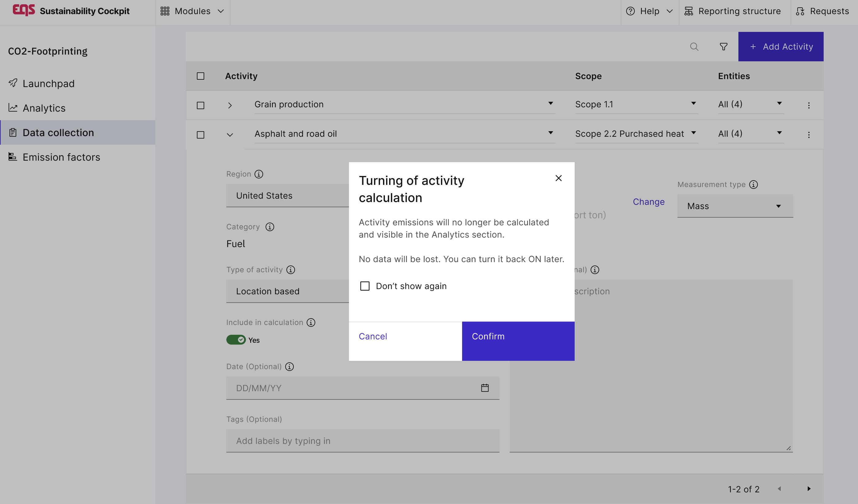Open the Scope 1.1 dropdown

(x=636, y=104)
